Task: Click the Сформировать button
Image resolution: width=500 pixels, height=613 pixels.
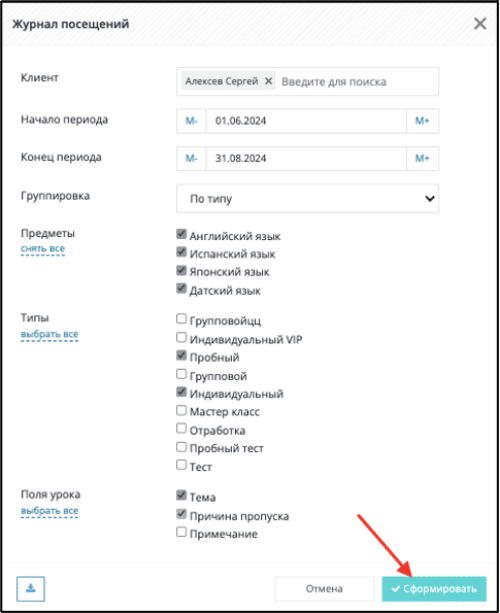Action: click(434, 589)
